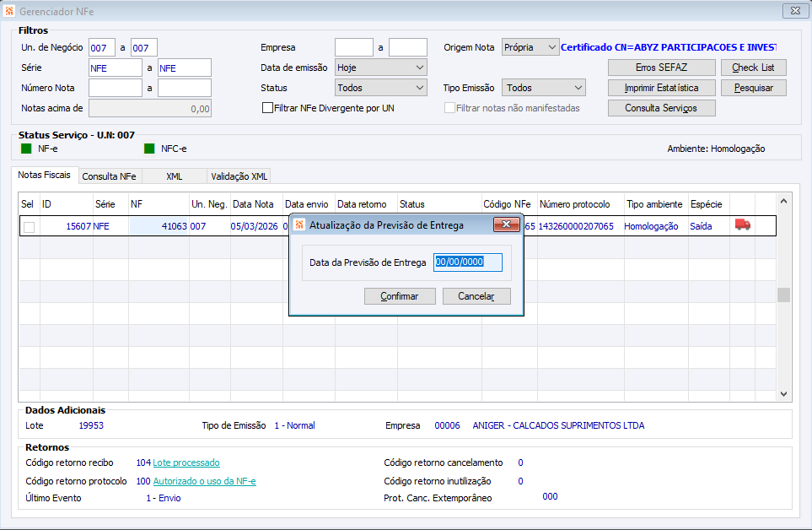The image size is (812, 530).
Task: Click the Gerenciador NFe title bar app icon
Action: (x=9, y=11)
